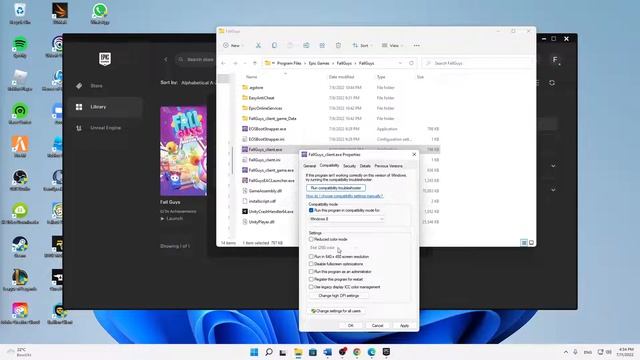Switch Explorer to large thumbnails view icon

click(531, 242)
